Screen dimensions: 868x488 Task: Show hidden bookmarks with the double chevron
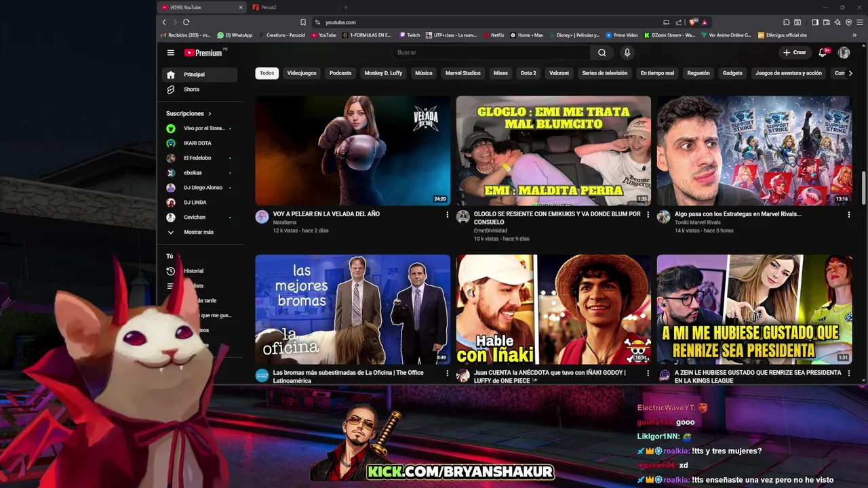point(854,35)
